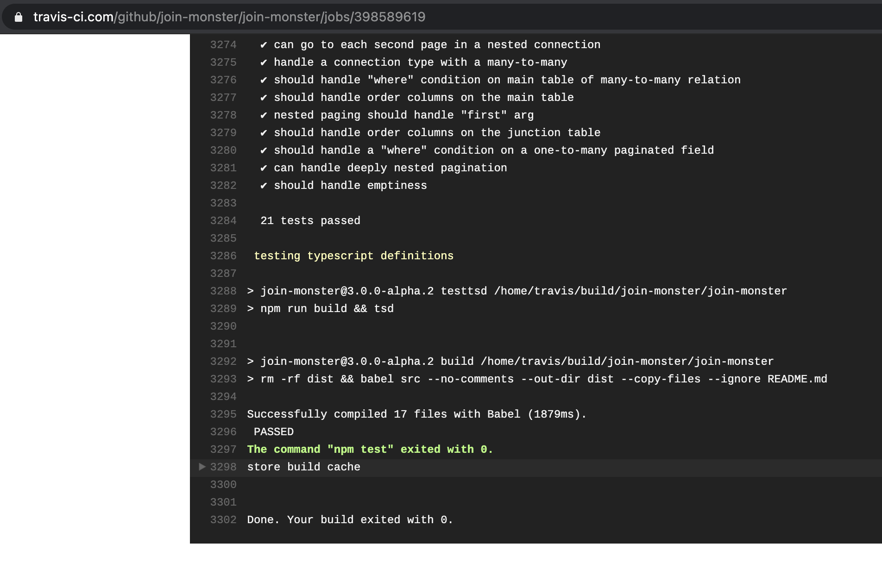The height and width of the screenshot is (588, 882).
Task: Click the 'npm run build && tsd' line
Action: tap(321, 309)
